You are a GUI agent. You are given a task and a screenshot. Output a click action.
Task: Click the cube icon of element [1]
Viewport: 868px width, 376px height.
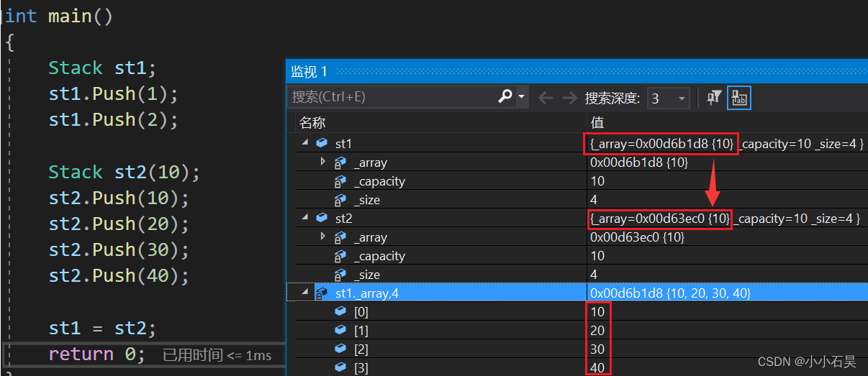click(340, 330)
